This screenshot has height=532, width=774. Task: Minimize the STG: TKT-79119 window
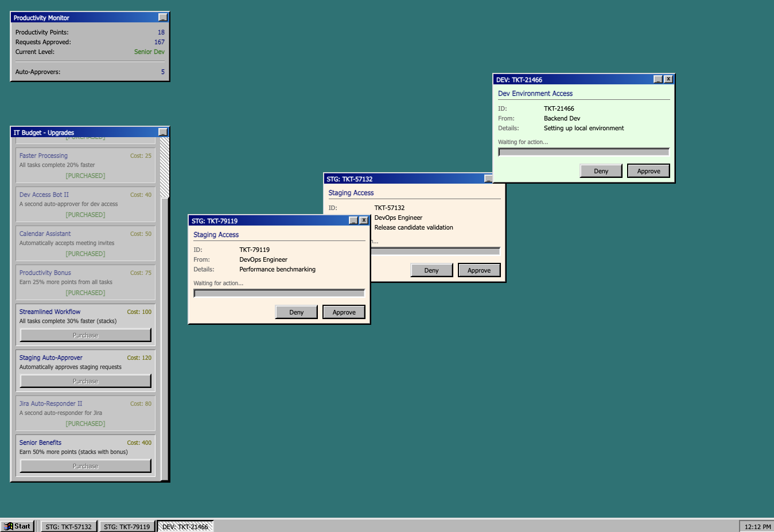(x=353, y=221)
